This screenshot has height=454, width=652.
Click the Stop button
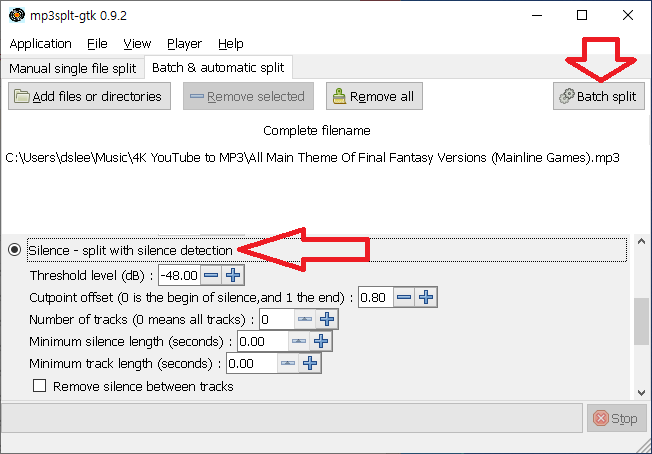point(613,419)
